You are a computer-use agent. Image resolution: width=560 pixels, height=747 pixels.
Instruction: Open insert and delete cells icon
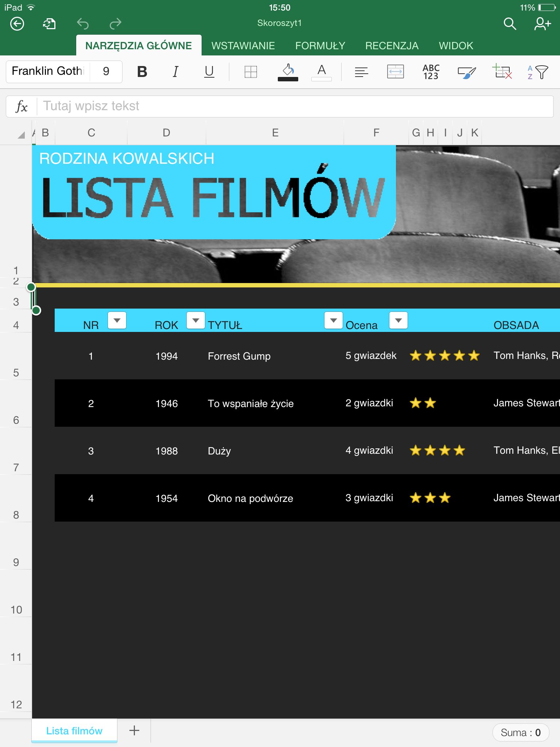click(502, 71)
